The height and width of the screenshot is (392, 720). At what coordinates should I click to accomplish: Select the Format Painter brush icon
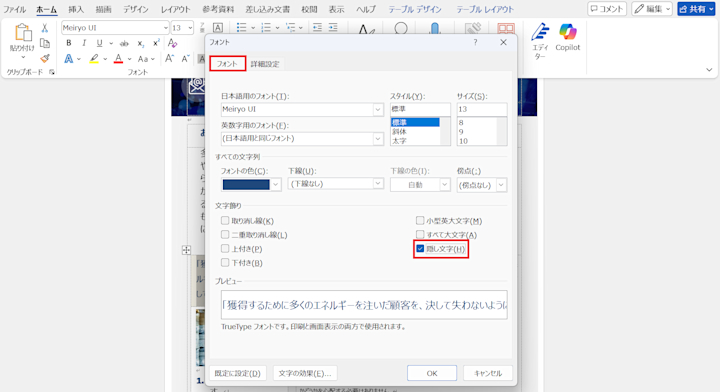tap(45, 58)
